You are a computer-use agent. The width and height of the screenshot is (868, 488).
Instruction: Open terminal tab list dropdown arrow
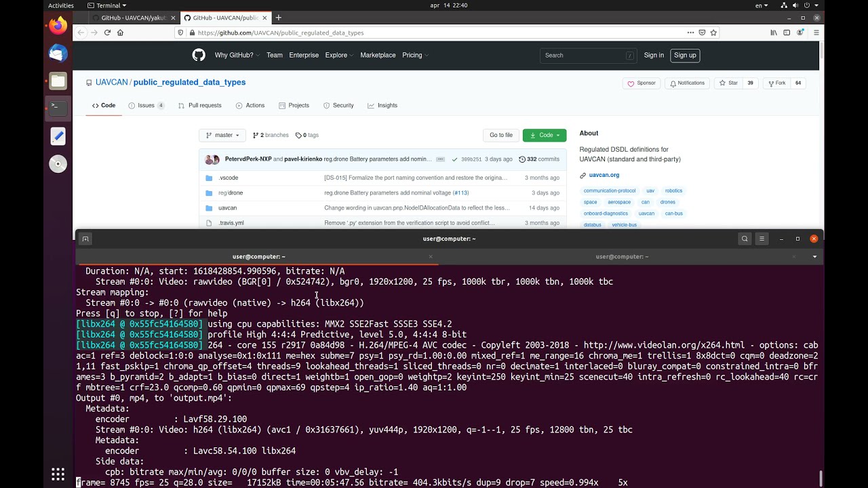(814, 257)
